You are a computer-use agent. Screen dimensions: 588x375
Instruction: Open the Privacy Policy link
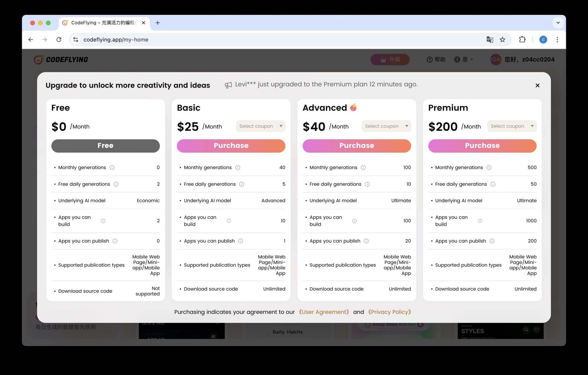click(x=390, y=312)
